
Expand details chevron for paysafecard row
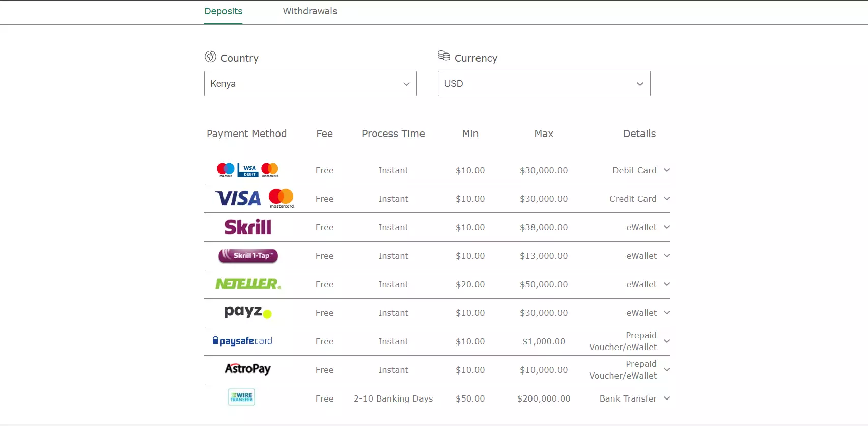(x=667, y=341)
